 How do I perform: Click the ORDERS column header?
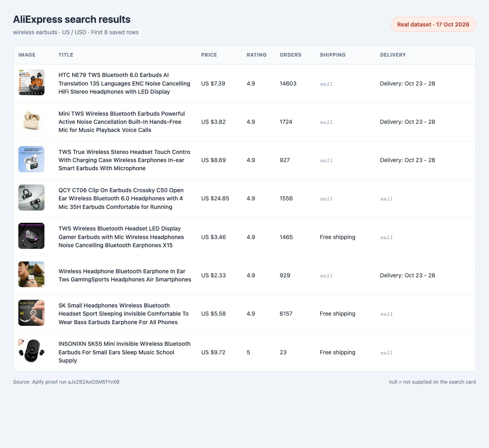point(291,55)
